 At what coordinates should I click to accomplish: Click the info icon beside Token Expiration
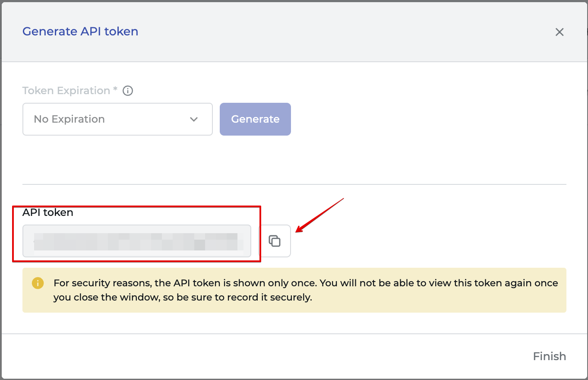[x=128, y=91]
